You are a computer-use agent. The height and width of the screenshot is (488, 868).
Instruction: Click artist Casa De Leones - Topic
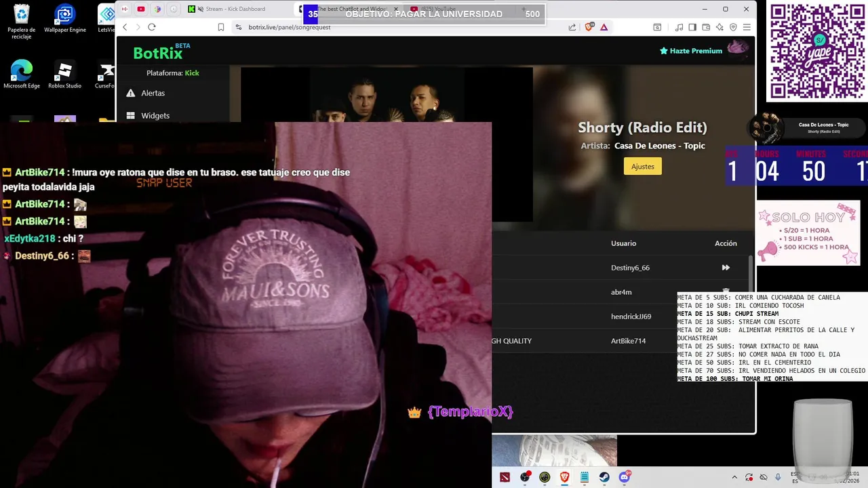pos(660,146)
